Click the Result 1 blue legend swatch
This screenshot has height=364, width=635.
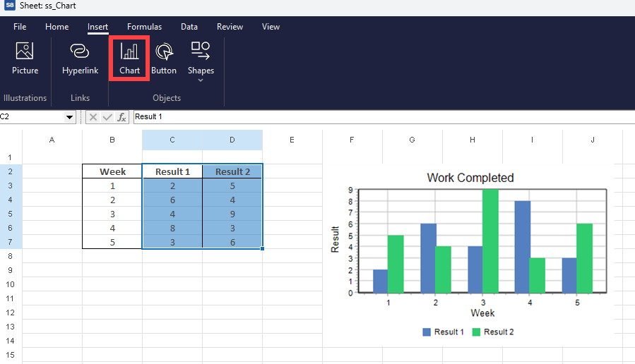pyautogui.click(x=427, y=332)
